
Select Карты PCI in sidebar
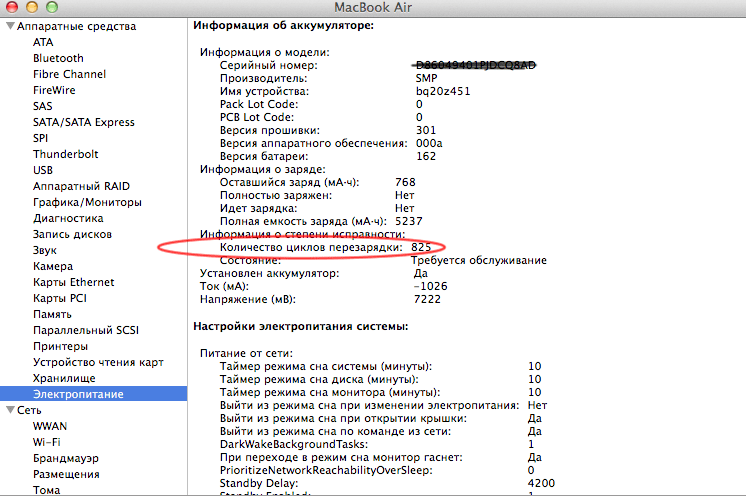[x=60, y=298]
